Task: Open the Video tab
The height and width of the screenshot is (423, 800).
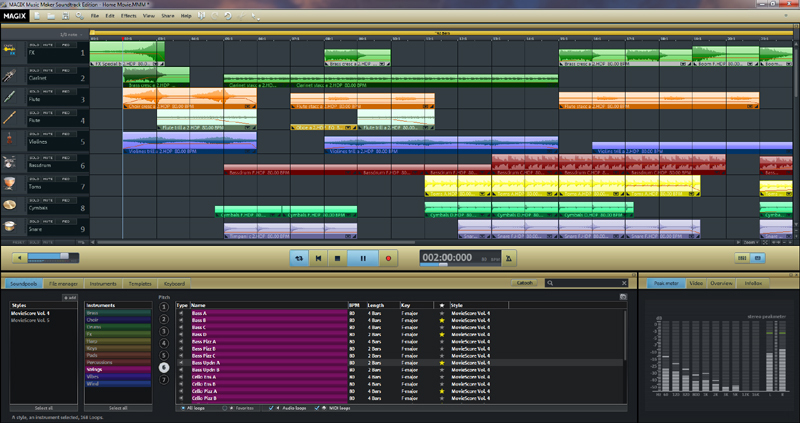Action: (696, 283)
